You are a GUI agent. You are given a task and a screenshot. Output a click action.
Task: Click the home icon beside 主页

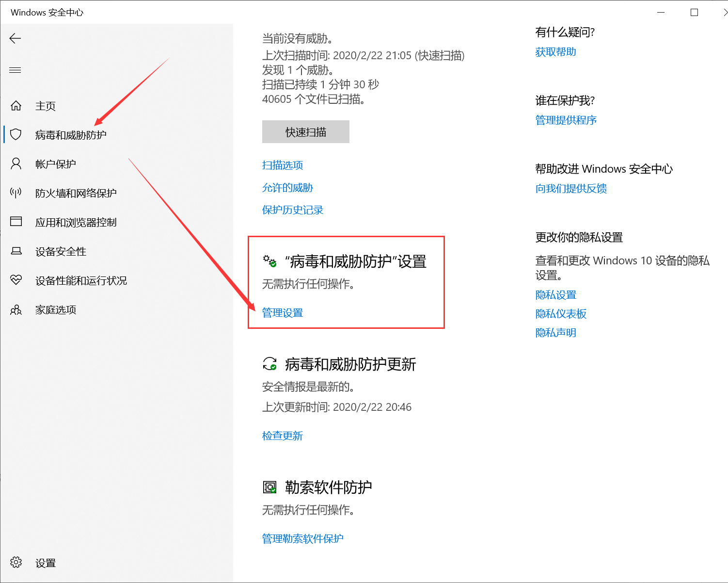pos(16,106)
